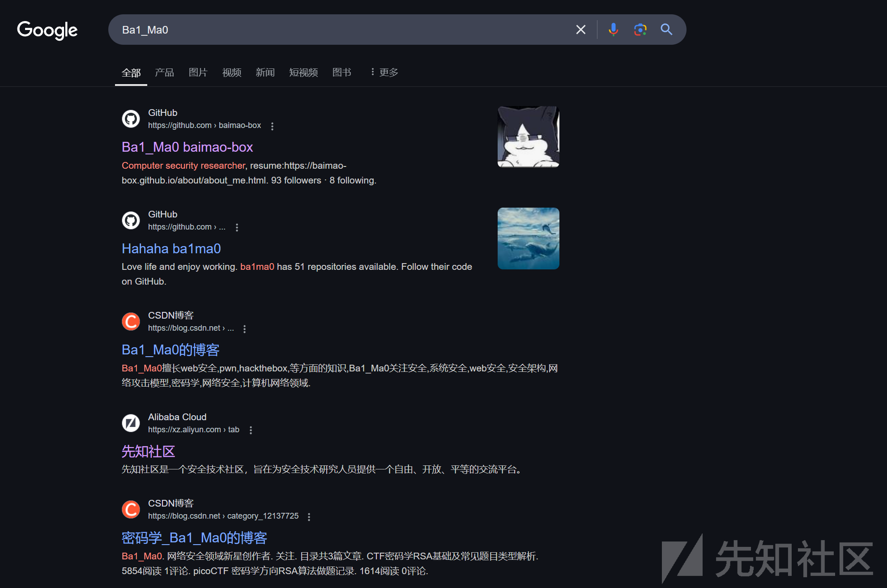Click CSDN favicon of 密码学 result

[131, 509]
